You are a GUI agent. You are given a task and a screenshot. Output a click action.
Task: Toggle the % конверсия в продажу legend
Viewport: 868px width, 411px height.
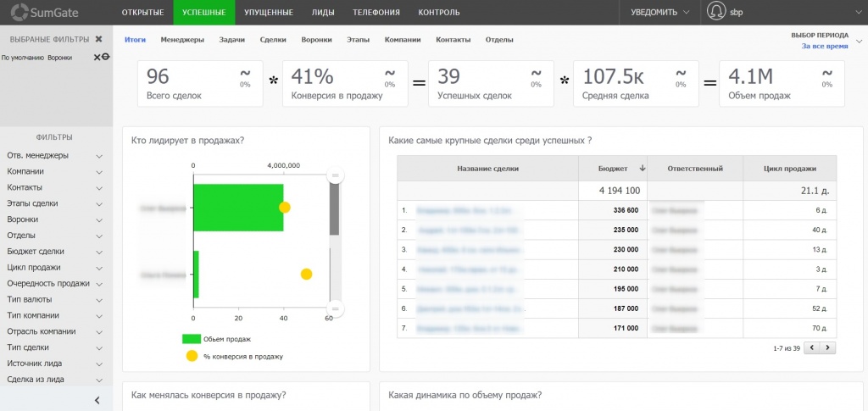(x=235, y=356)
